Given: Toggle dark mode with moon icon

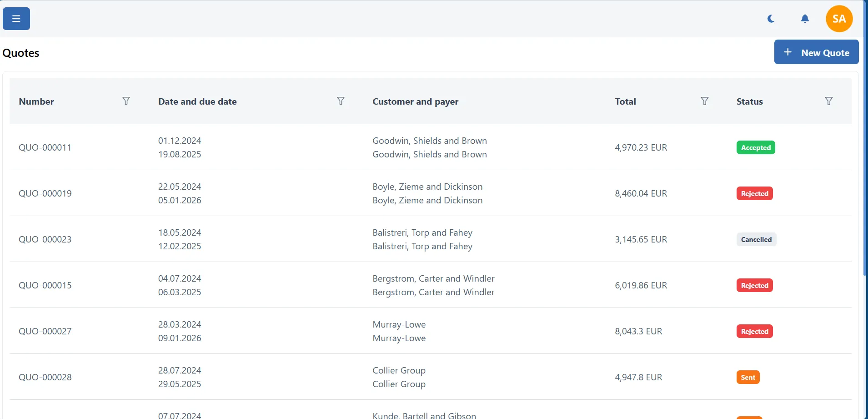Looking at the screenshot, I should pyautogui.click(x=771, y=19).
